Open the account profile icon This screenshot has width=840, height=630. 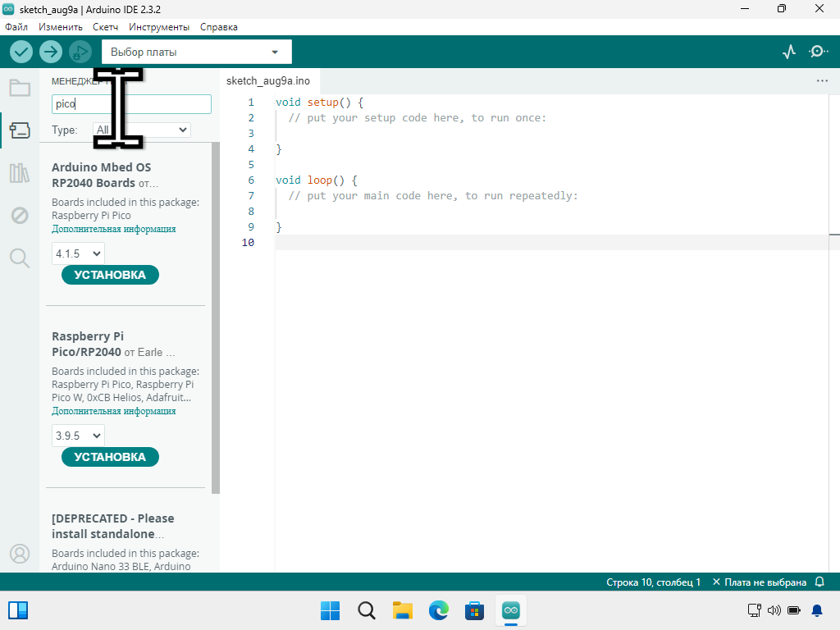[x=20, y=554]
